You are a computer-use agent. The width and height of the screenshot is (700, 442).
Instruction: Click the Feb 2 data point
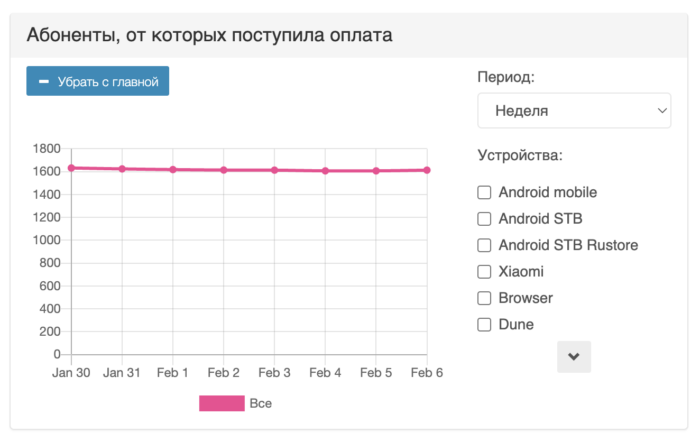(224, 170)
